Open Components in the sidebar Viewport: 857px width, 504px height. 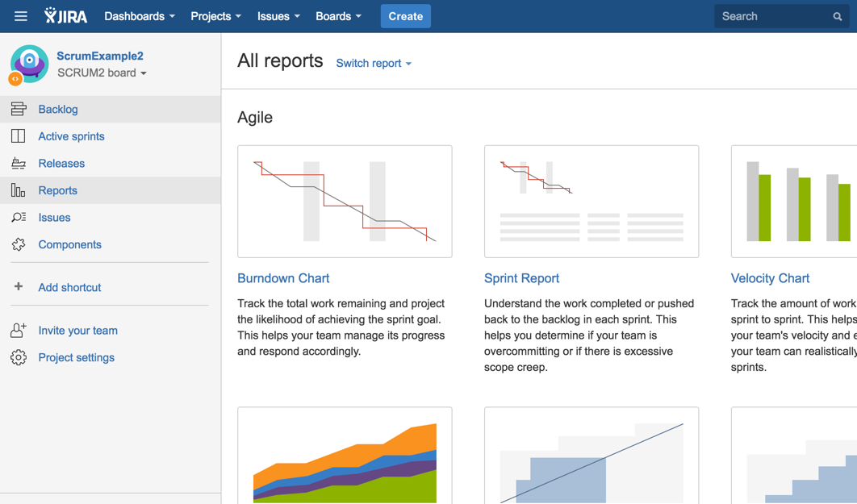[69, 244]
